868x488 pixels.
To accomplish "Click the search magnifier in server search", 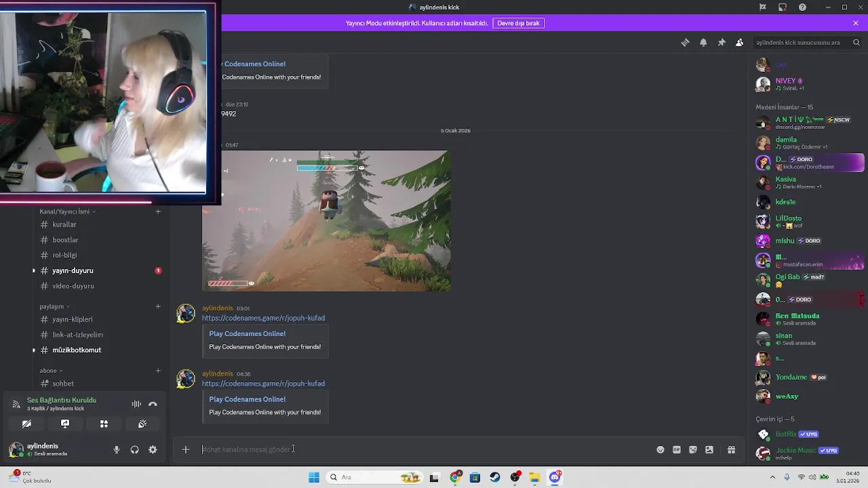I will point(856,42).
